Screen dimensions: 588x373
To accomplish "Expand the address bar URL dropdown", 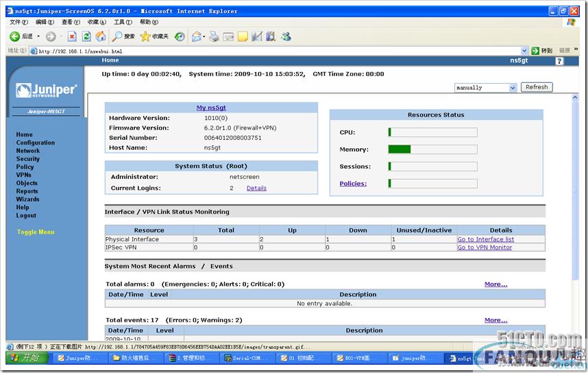I will click(x=524, y=51).
